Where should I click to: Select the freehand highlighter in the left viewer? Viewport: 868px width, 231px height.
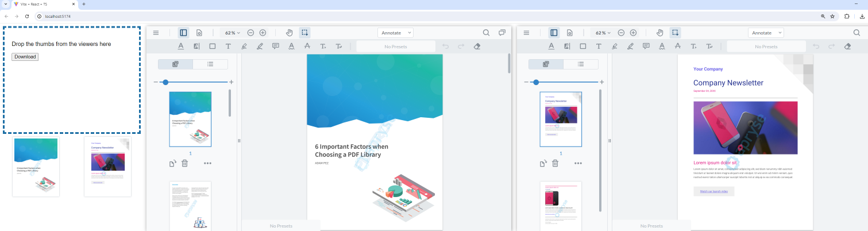pos(244,46)
